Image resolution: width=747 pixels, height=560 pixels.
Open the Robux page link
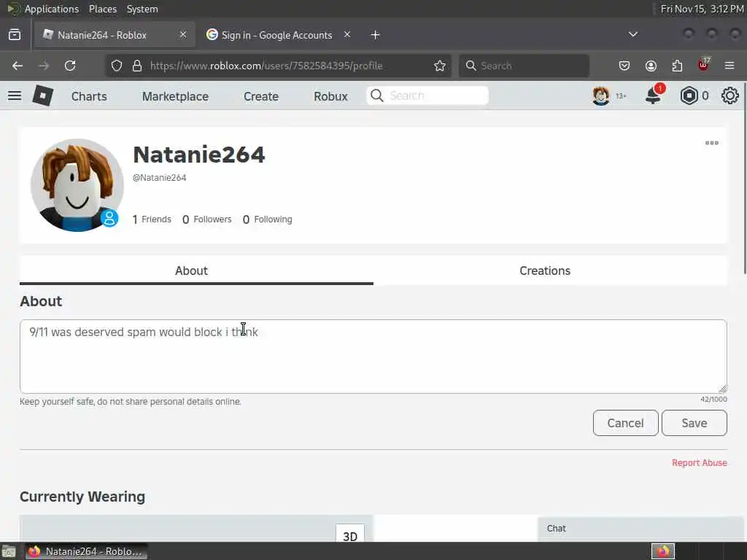click(x=330, y=96)
